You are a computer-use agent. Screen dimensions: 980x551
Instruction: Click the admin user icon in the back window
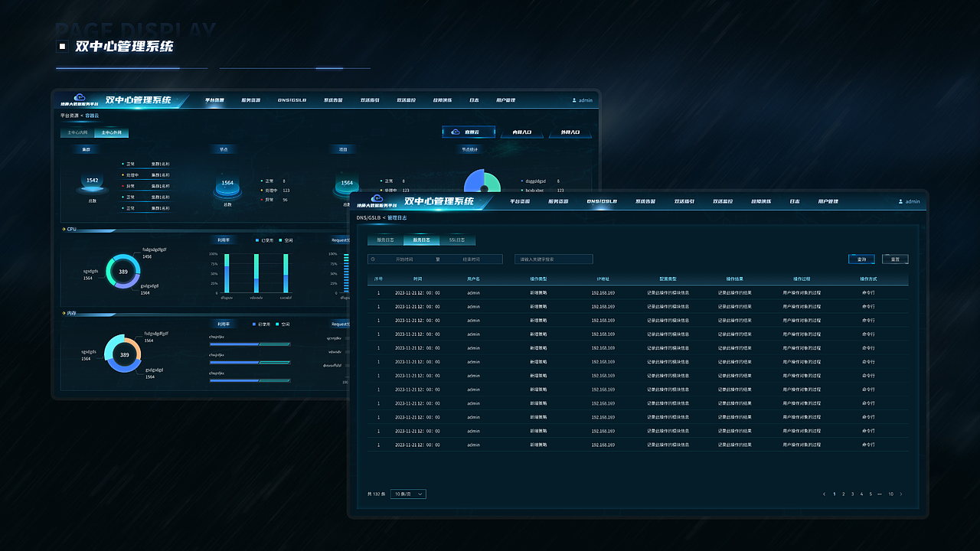pos(574,100)
